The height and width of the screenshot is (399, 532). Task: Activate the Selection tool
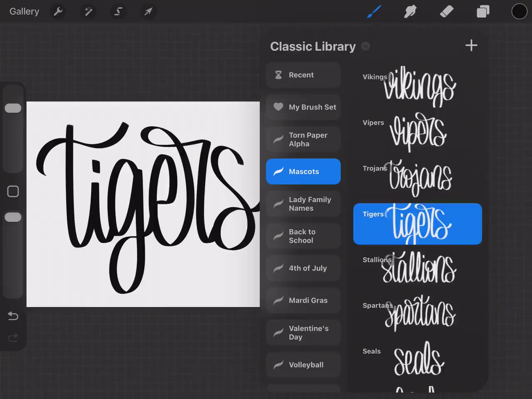click(118, 12)
